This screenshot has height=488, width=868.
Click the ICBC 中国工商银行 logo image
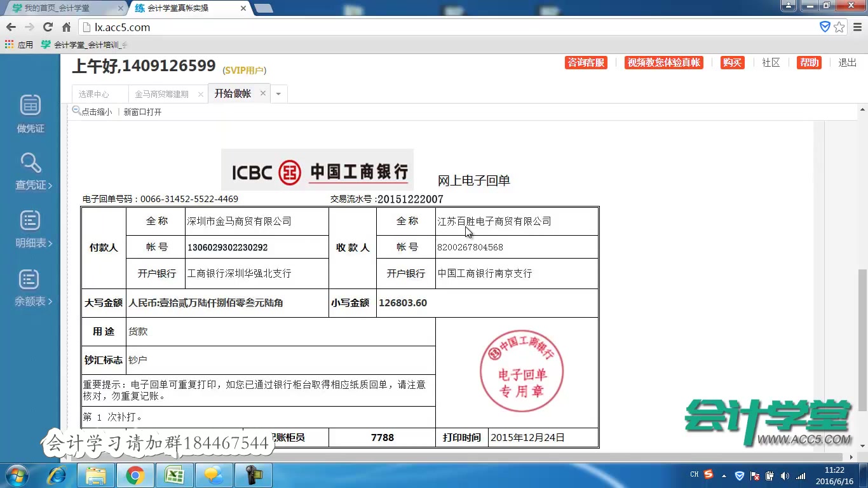coord(317,170)
